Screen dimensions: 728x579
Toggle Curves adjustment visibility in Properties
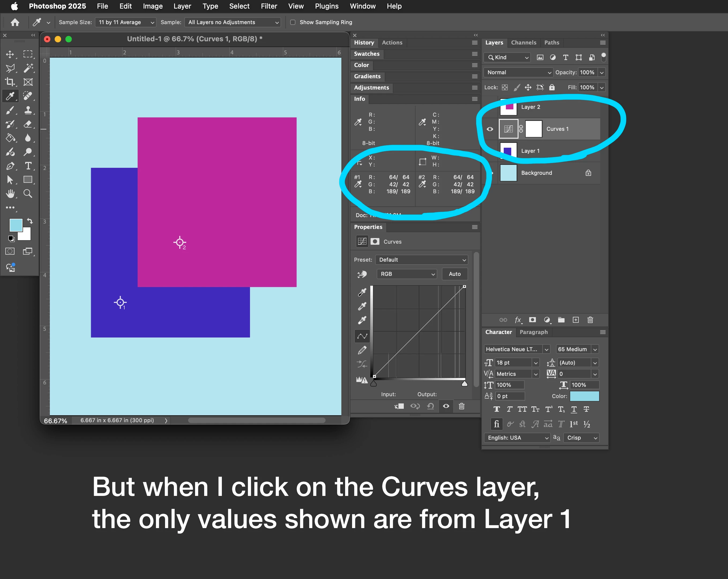(446, 406)
